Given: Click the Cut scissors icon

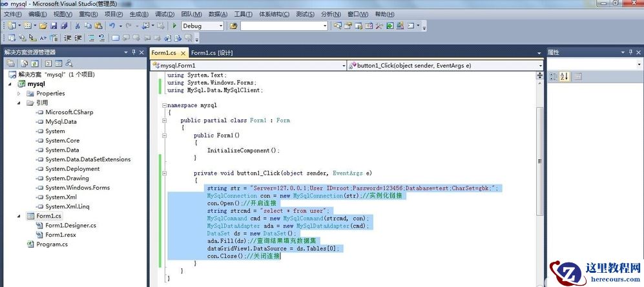Looking at the screenshot, I should tap(78, 26).
